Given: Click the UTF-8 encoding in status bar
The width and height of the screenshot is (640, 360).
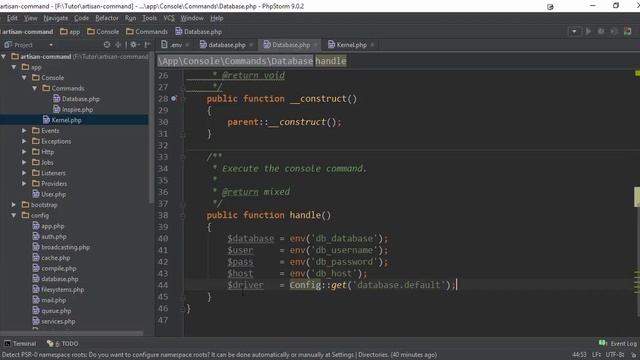Looking at the screenshot, I should [x=615, y=355].
